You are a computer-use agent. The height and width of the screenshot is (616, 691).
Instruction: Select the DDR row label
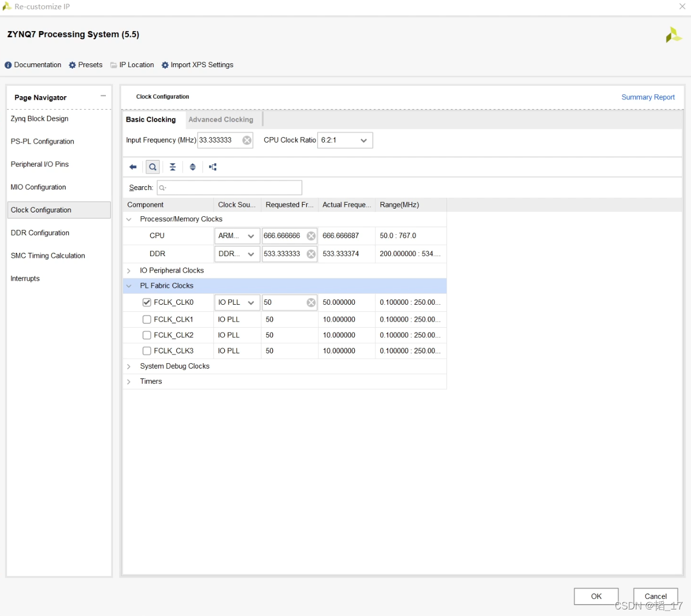click(x=158, y=254)
